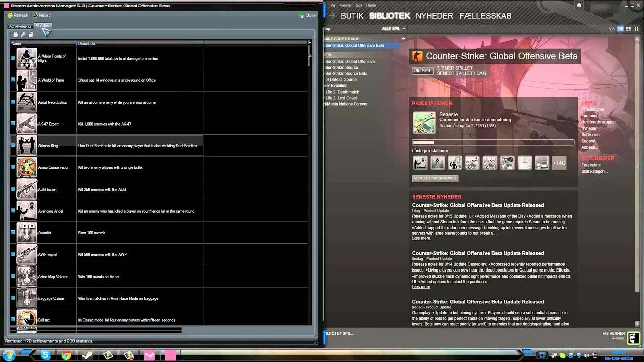Screen dimensions: 644x362
Task: Click the Steam achievement progress bar
Action: click(493, 142)
